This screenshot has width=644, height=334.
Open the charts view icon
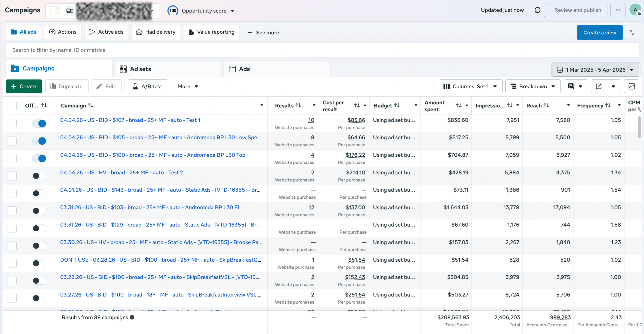tap(631, 86)
